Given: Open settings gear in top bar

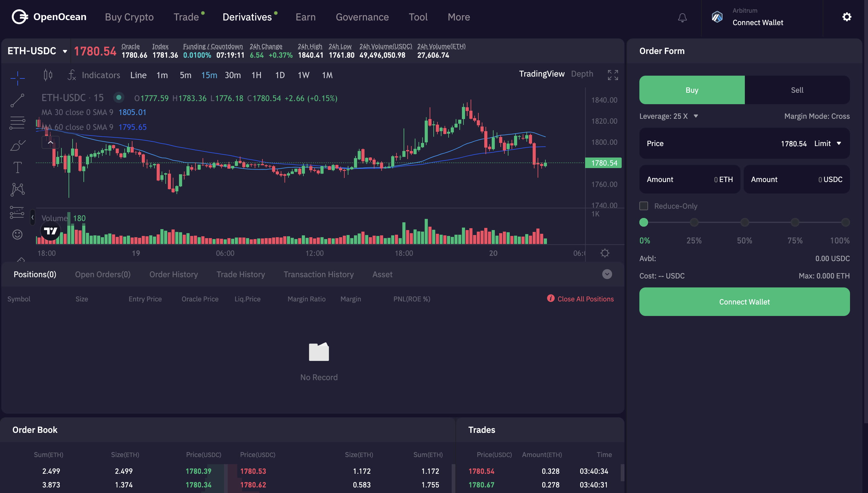Looking at the screenshot, I should coord(846,17).
